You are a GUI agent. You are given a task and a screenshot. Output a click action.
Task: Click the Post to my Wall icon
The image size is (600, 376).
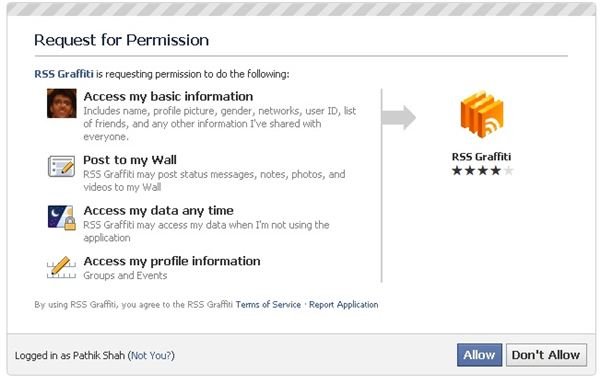pyautogui.click(x=61, y=166)
